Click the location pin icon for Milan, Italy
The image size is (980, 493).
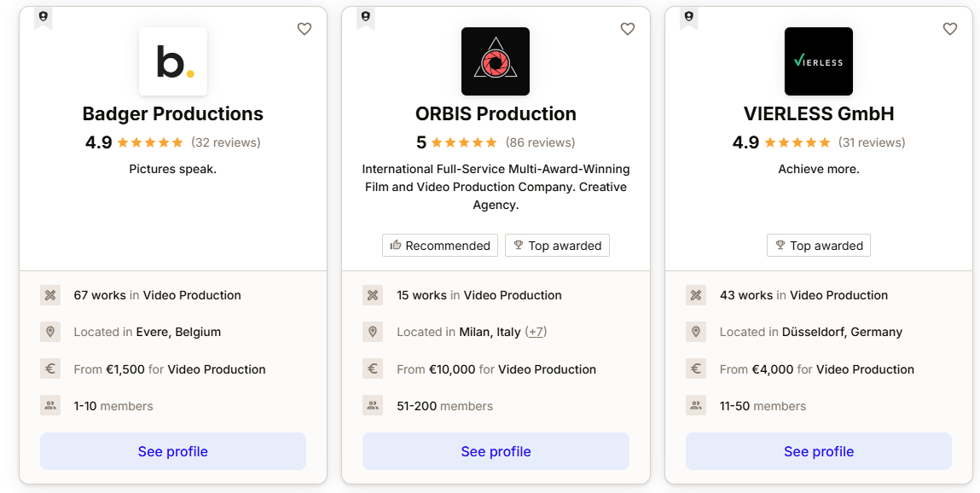coord(373,332)
